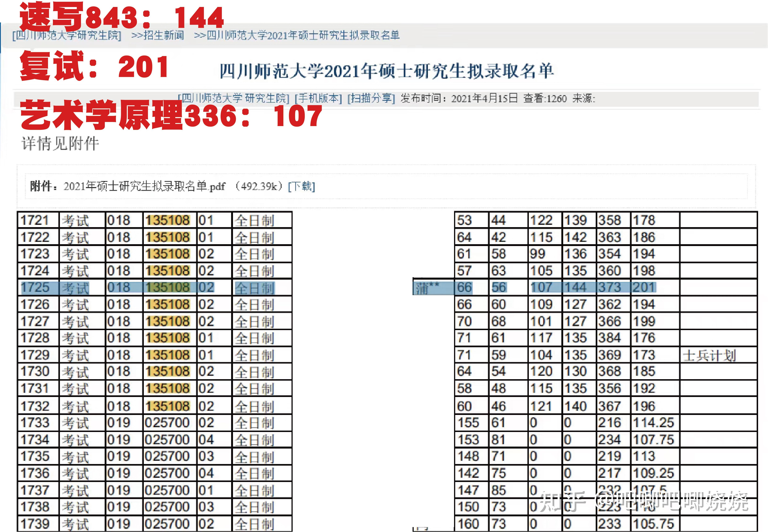Open the 手机版本 link

[318, 98]
